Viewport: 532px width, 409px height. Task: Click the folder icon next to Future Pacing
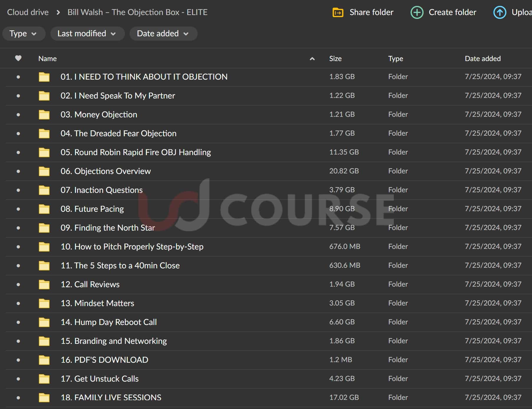pos(44,209)
